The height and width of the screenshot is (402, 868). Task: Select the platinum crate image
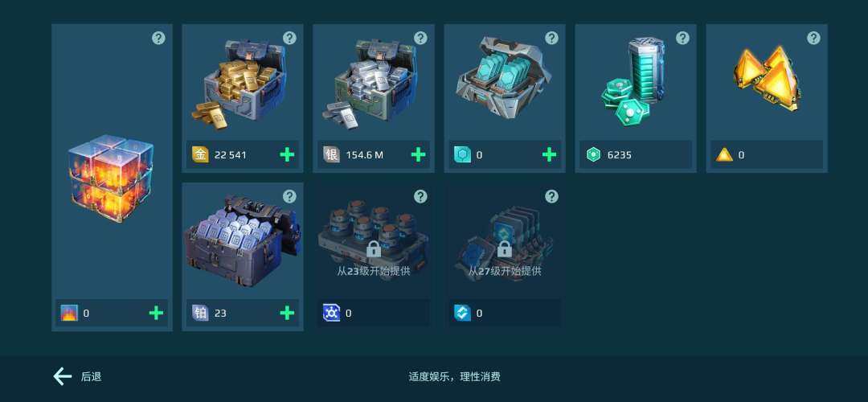coord(243,240)
